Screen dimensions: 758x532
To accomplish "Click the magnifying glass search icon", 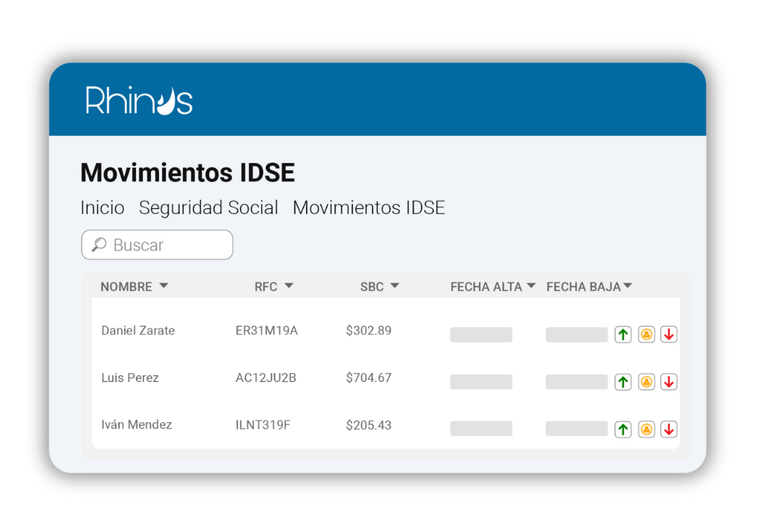I will pyautogui.click(x=99, y=245).
